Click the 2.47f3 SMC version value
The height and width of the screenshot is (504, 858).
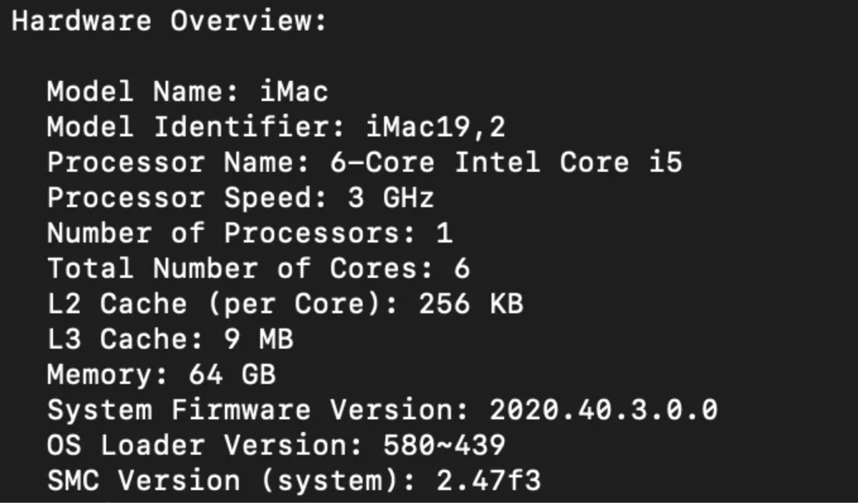tap(488, 481)
